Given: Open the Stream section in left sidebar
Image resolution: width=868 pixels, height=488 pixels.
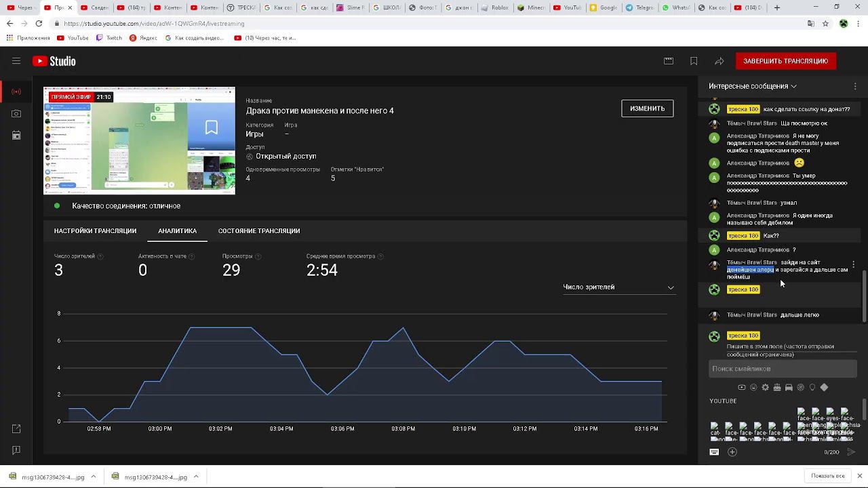Looking at the screenshot, I should (x=16, y=91).
